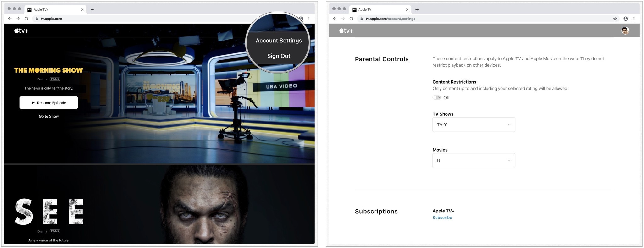Click the Apple TV+ logo in right window
The height and width of the screenshot is (248, 644).
[346, 30]
